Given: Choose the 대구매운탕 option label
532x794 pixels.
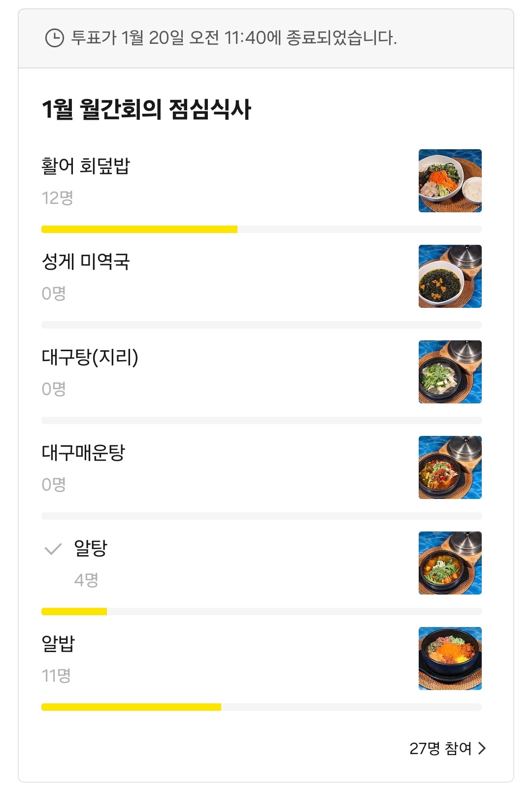Looking at the screenshot, I should [83, 453].
